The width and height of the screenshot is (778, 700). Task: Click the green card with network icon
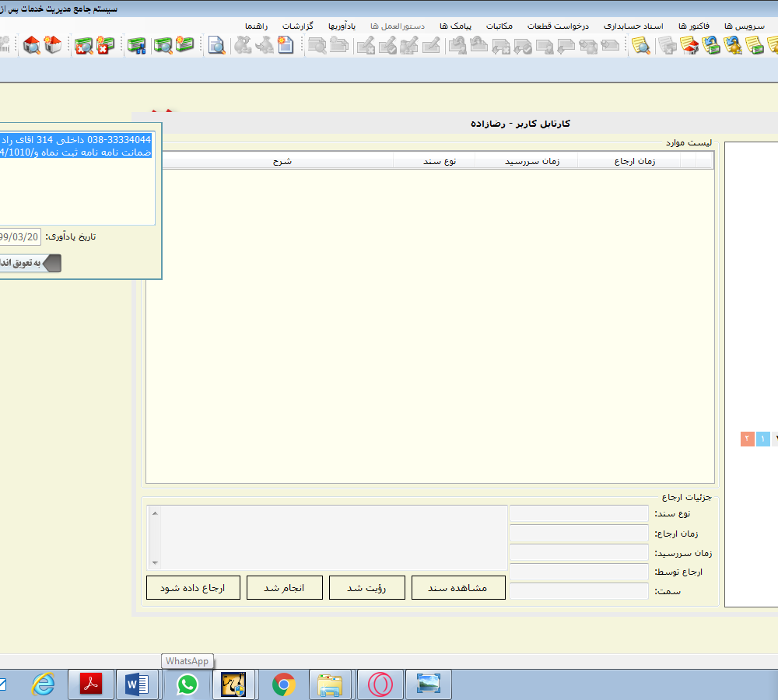(x=137, y=45)
